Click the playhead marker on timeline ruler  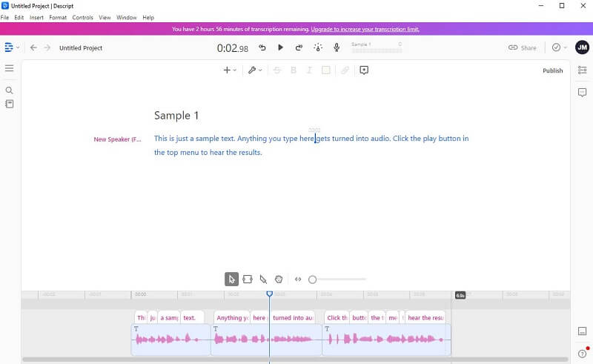pos(269,294)
